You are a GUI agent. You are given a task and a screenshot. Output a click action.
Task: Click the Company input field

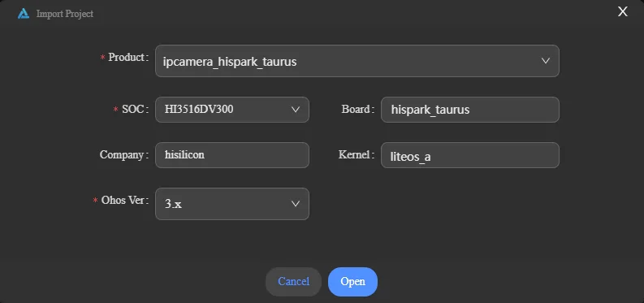pos(232,155)
